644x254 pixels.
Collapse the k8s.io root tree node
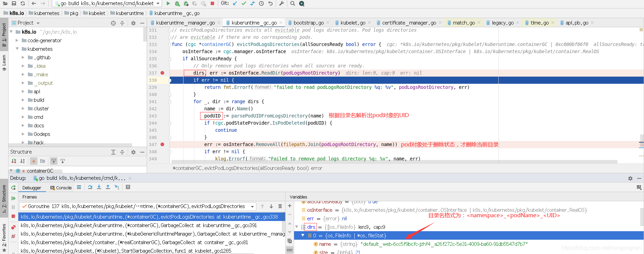[12, 32]
